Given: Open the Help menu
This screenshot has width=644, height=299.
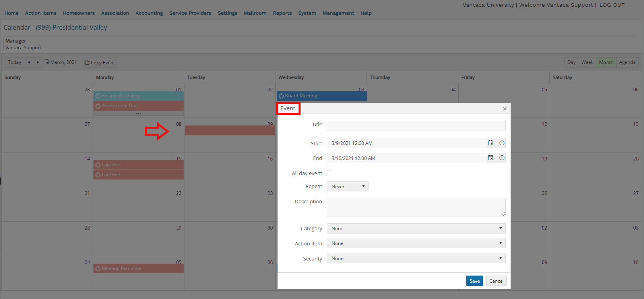Looking at the screenshot, I should [366, 13].
